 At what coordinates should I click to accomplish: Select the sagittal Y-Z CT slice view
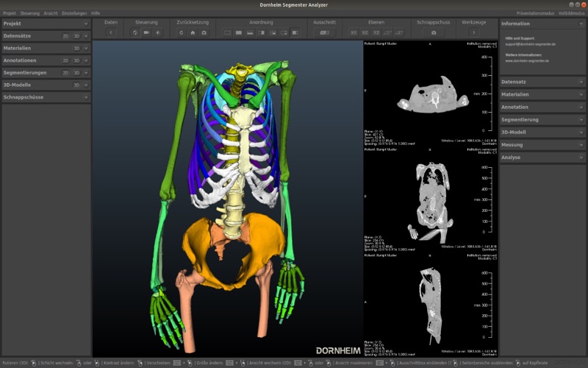[x=431, y=305]
